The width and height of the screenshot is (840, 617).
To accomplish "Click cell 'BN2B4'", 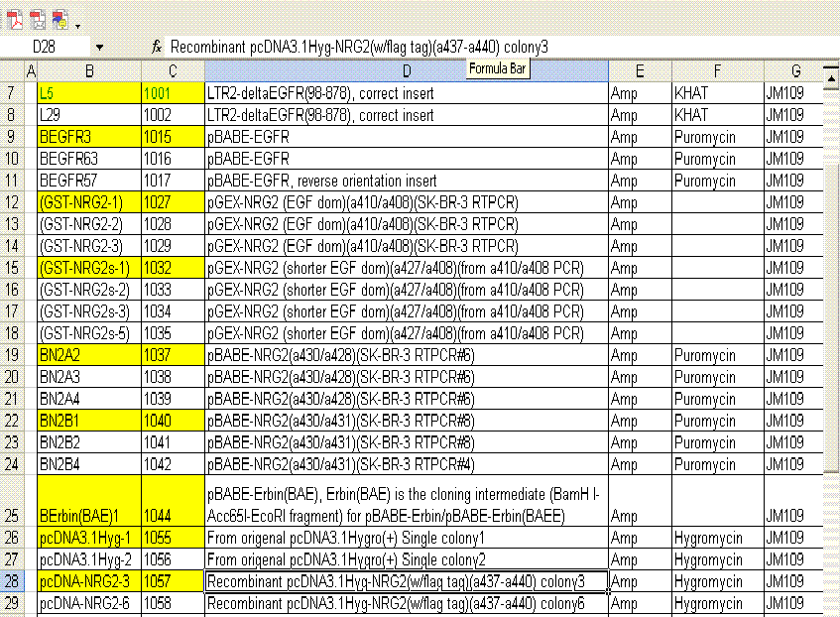I will point(89,464).
